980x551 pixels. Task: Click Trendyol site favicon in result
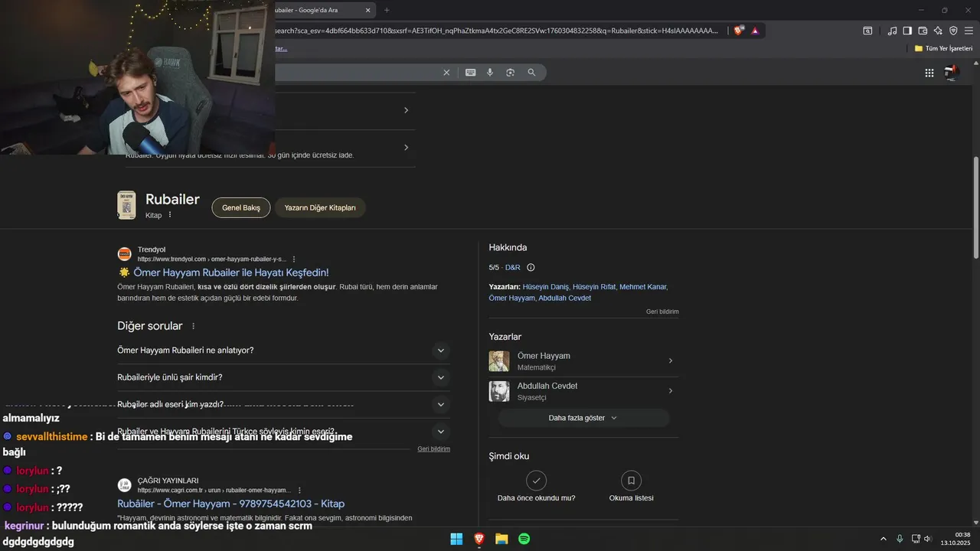[124, 254]
